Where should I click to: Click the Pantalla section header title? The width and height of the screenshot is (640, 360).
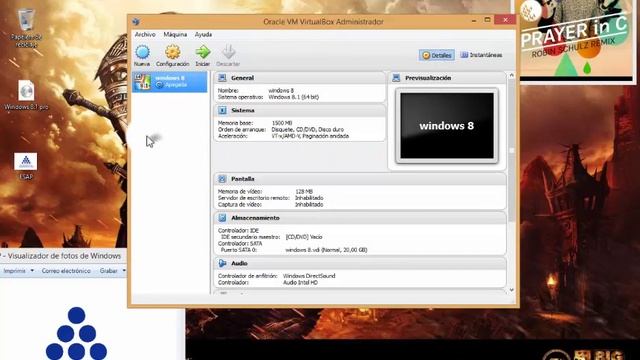click(242, 179)
